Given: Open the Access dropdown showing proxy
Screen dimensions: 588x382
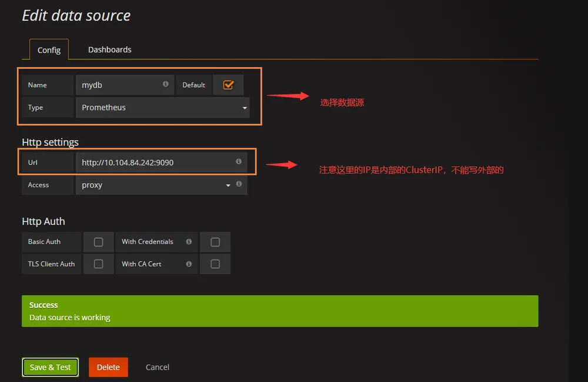Looking at the screenshot, I should (x=155, y=185).
